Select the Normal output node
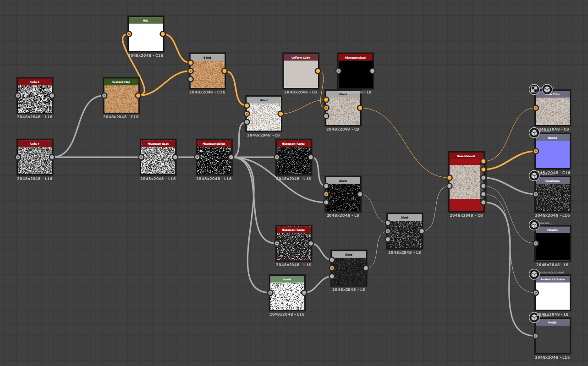 [x=553, y=151]
